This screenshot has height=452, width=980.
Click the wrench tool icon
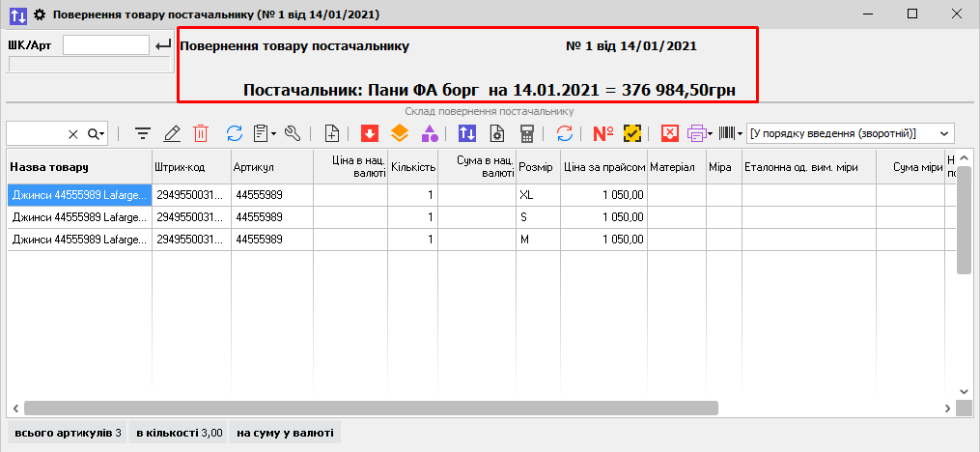pyautogui.click(x=293, y=133)
